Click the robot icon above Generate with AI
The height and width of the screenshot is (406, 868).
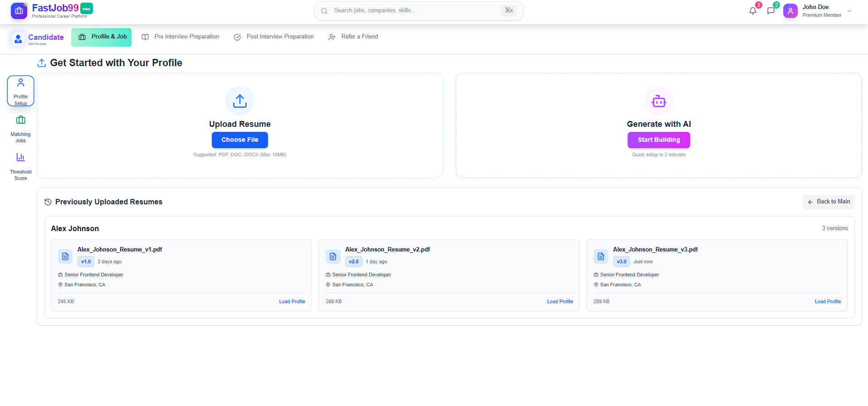(658, 101)
